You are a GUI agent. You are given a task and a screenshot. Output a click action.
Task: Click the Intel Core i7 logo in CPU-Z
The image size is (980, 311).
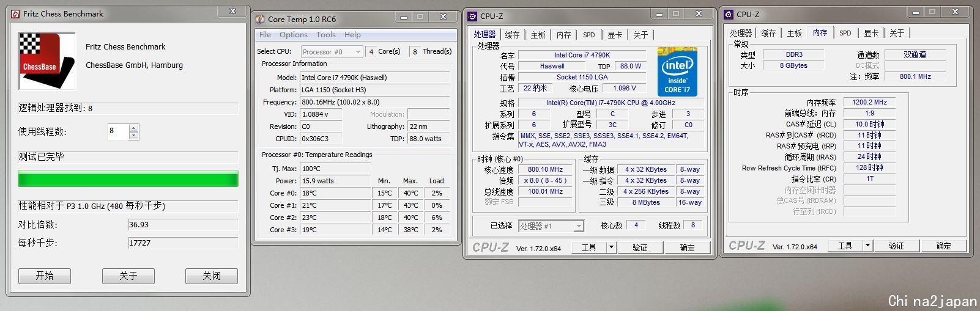point(677,71)
